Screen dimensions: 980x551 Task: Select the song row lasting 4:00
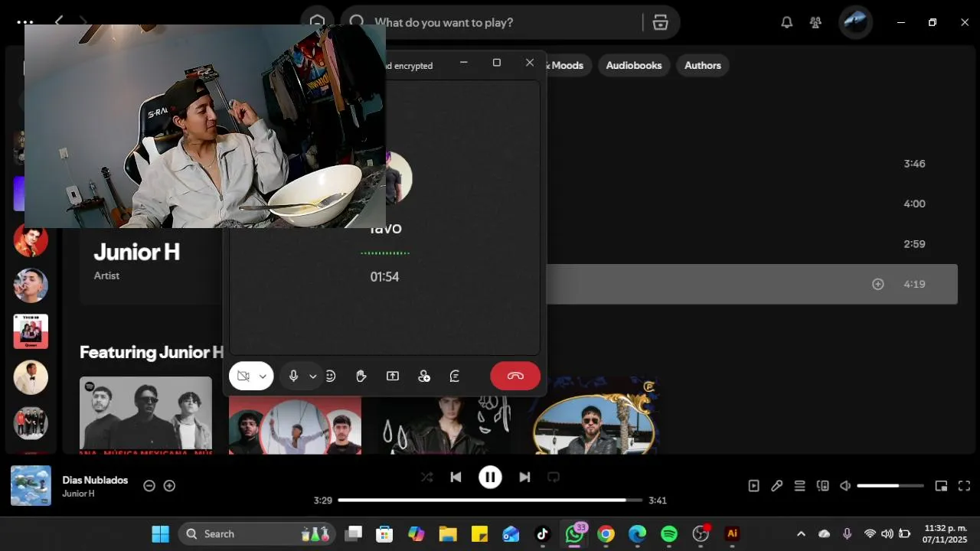(751, 204)
